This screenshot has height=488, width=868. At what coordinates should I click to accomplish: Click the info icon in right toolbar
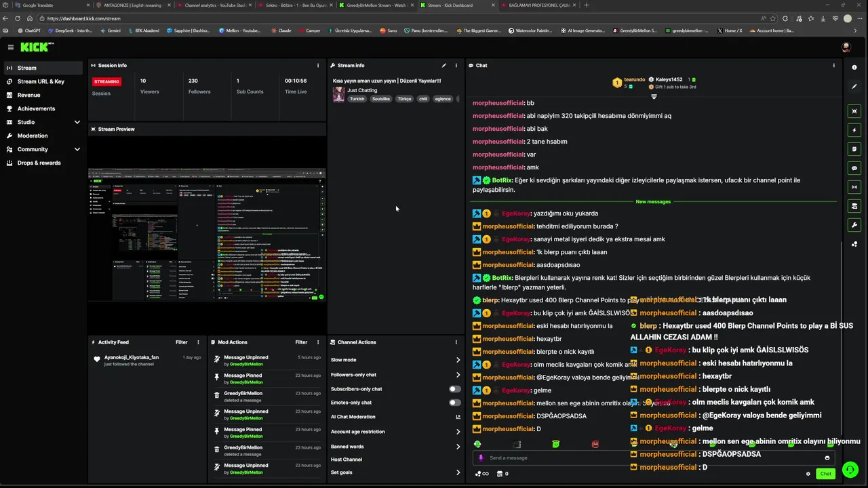pyautogui.click(x=854, y=67)
